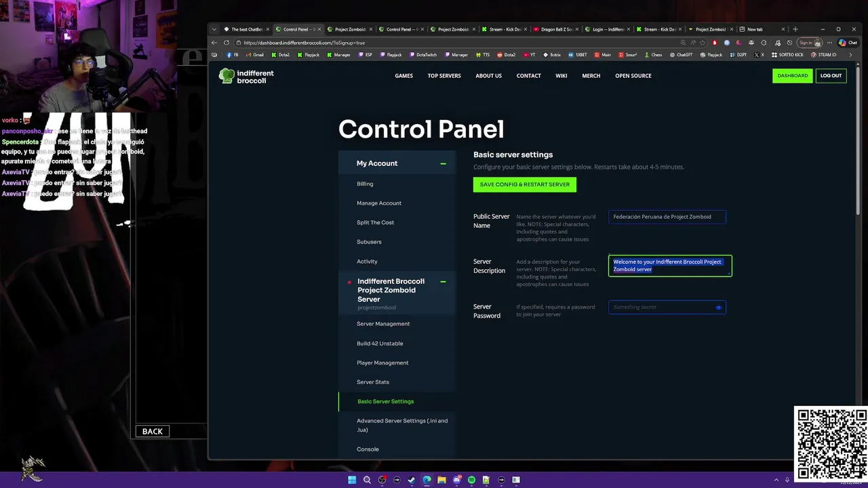
Task: Open the FB bookmark
Action: (232, 55)
